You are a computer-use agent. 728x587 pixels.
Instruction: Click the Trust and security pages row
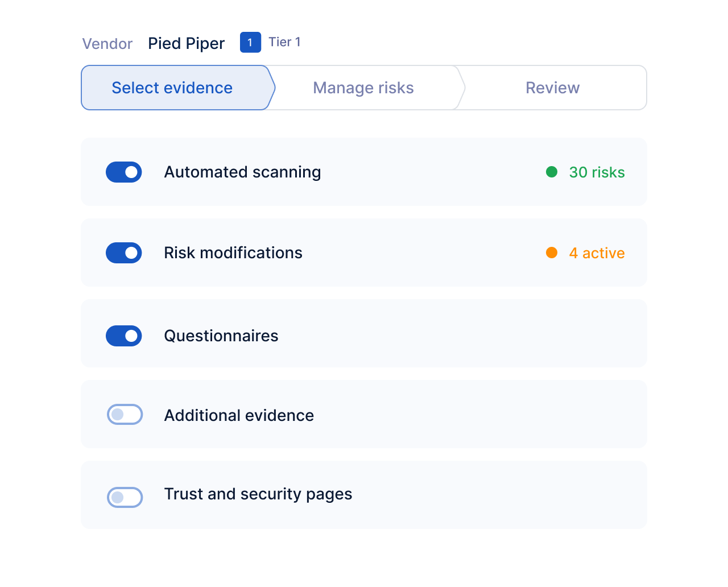(364, 494)
